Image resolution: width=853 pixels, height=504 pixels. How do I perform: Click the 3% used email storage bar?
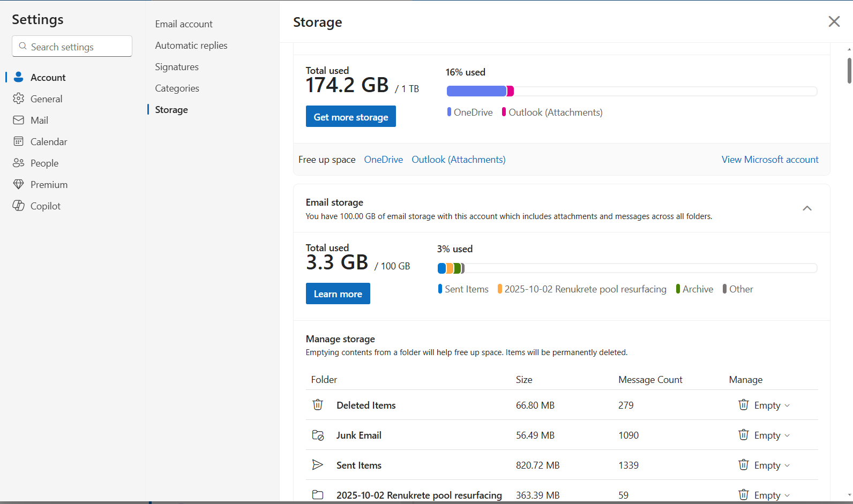pyautogui.click(x=627, y=268)
